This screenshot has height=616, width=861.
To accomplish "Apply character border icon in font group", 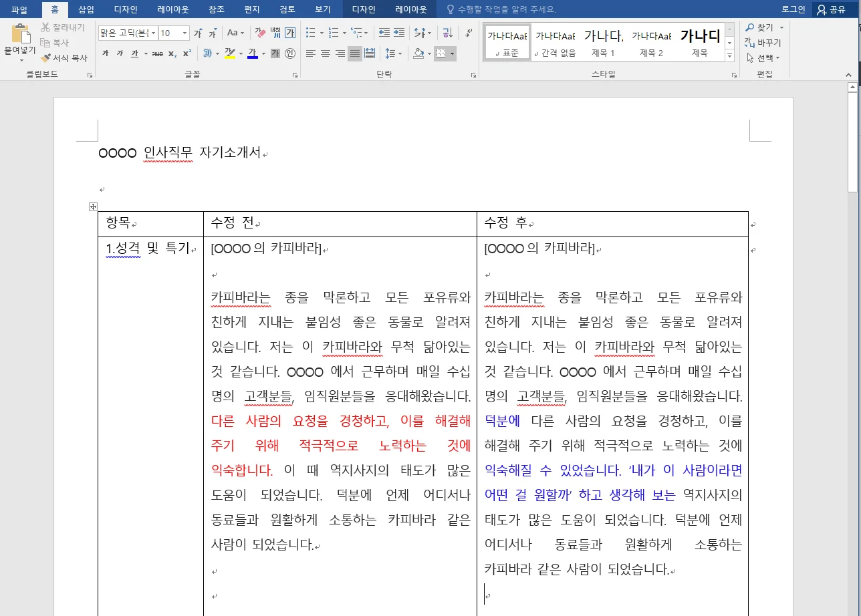I will click(x=290, y=33).
